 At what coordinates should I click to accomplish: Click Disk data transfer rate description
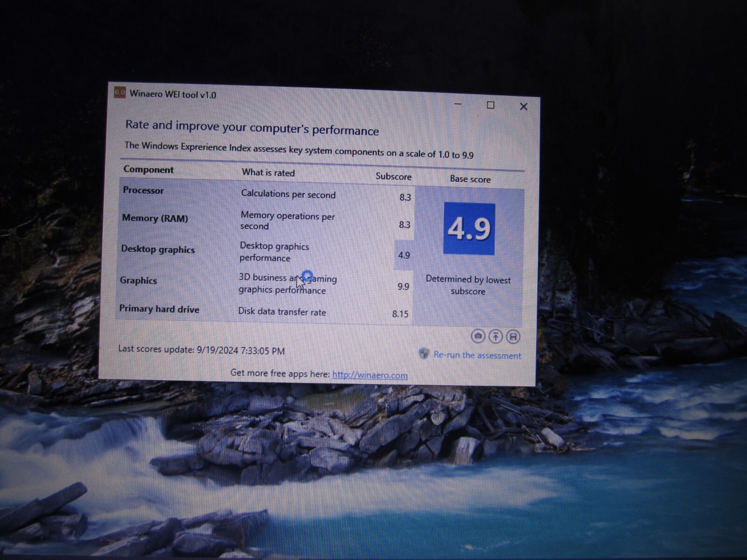coord(282,312)
